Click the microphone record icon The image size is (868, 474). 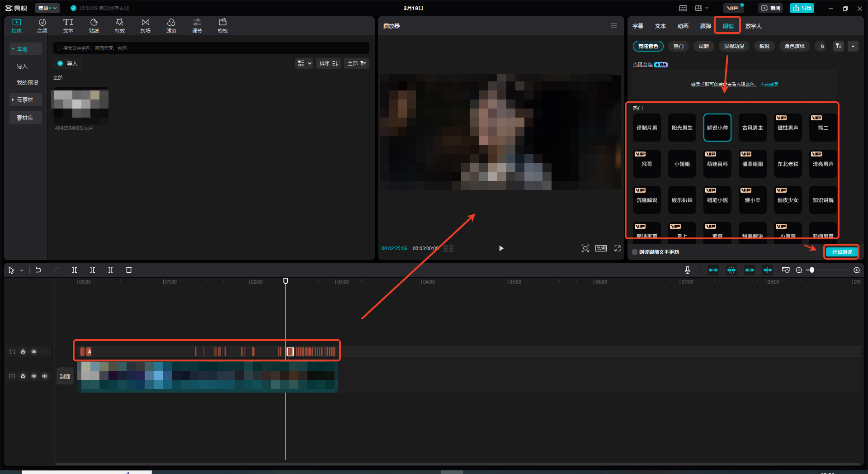(688, 270)
